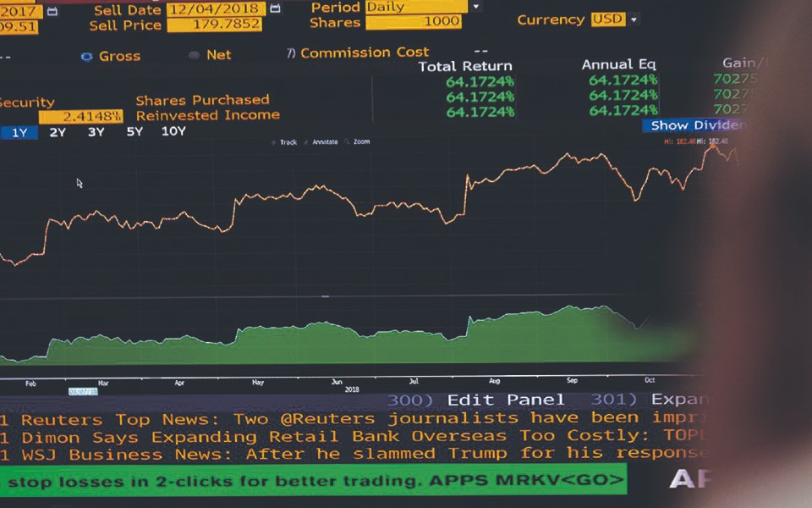Activate the Track chart tool

point(284,142)
